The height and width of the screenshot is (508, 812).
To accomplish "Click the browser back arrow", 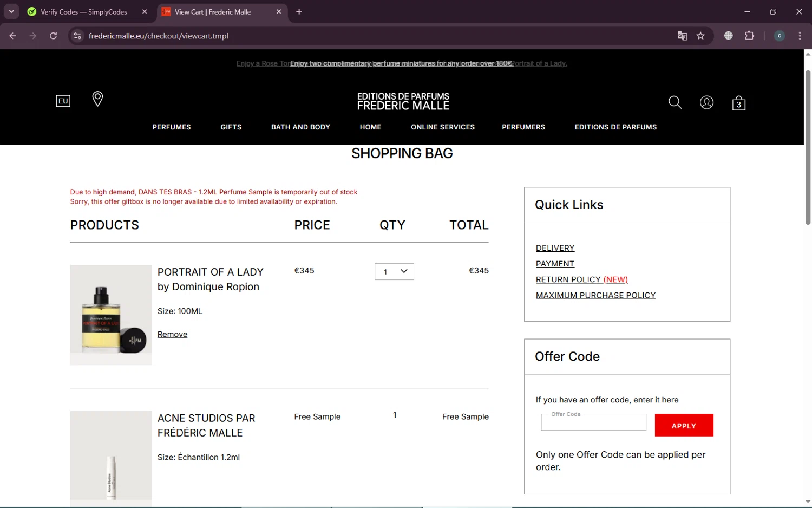I will [x=13, y=36].
